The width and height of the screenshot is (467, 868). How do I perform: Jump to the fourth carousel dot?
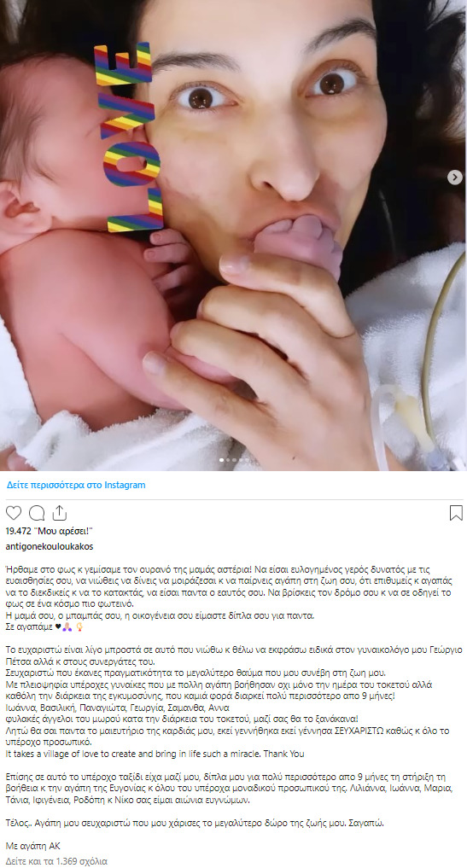click(x=241, y=460)
